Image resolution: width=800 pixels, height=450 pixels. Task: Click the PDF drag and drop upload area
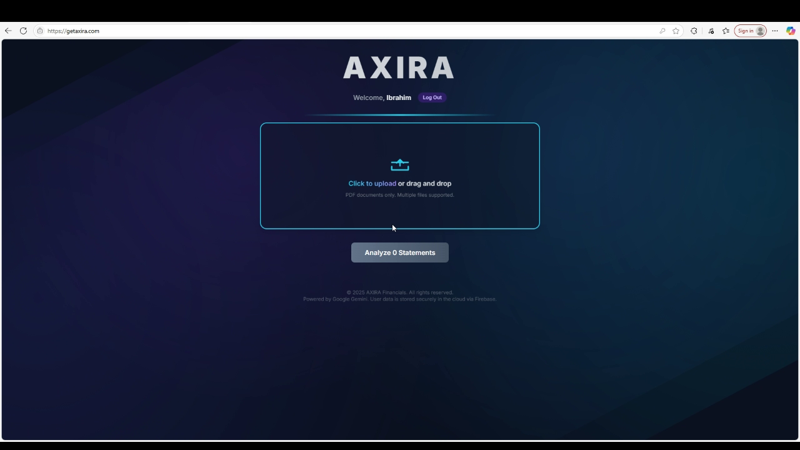399,176
